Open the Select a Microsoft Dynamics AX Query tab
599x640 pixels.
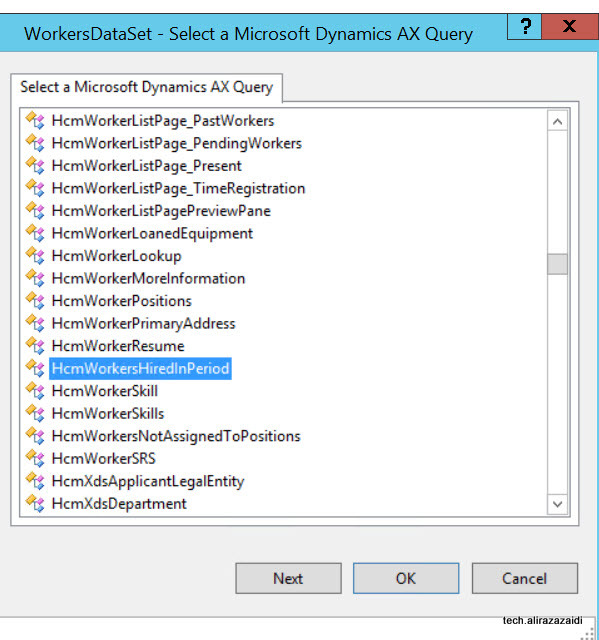pyautogui.click(x=146, y=87)
